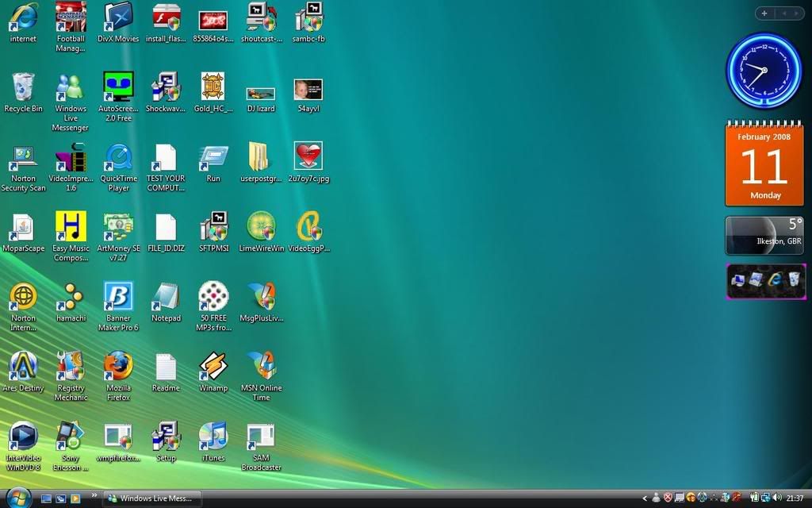Open the DJ lizard image thumbnail
812x508 pixels.
point(261,94)
